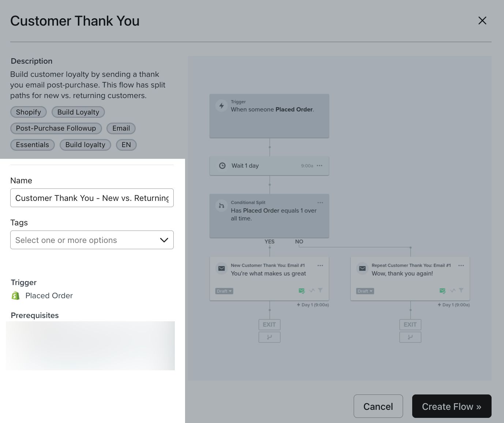This screenshot has height=423, width=504.
Task: Click the envelope icon on New Customer Thank You email
Action: pyautogui.click(x=221, y=268)
